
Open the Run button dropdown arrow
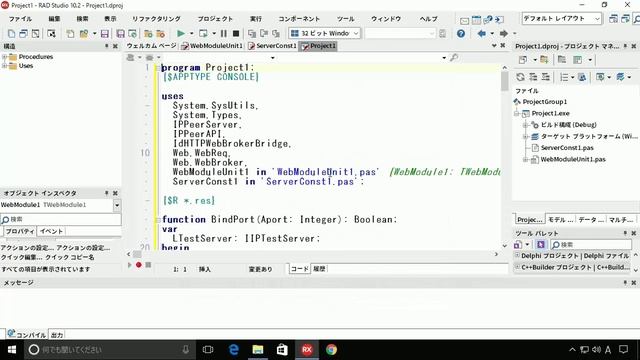pos(191,33)
